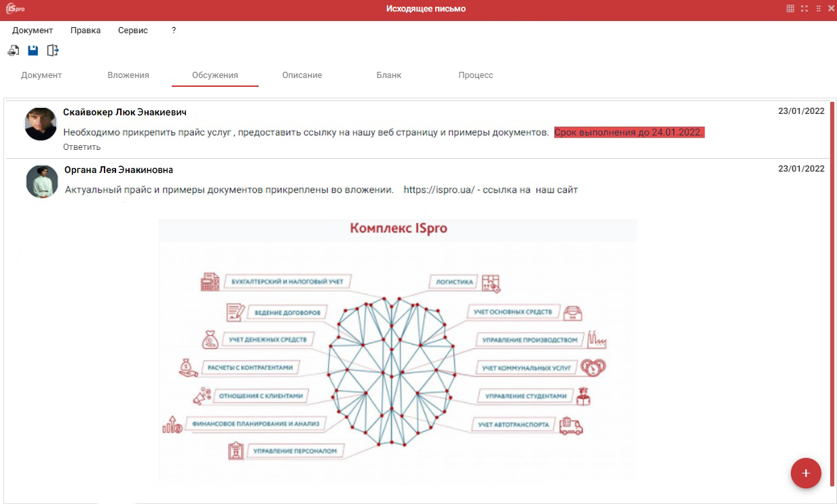Viewport: 837px width, 504px height.
Task: Click the red vertical scrollbar of discussions
Action: [x=832, y=294]
